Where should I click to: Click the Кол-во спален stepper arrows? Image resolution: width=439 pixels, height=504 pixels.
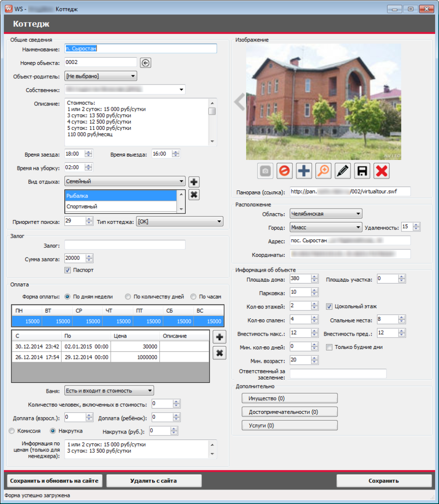point(314,319)
